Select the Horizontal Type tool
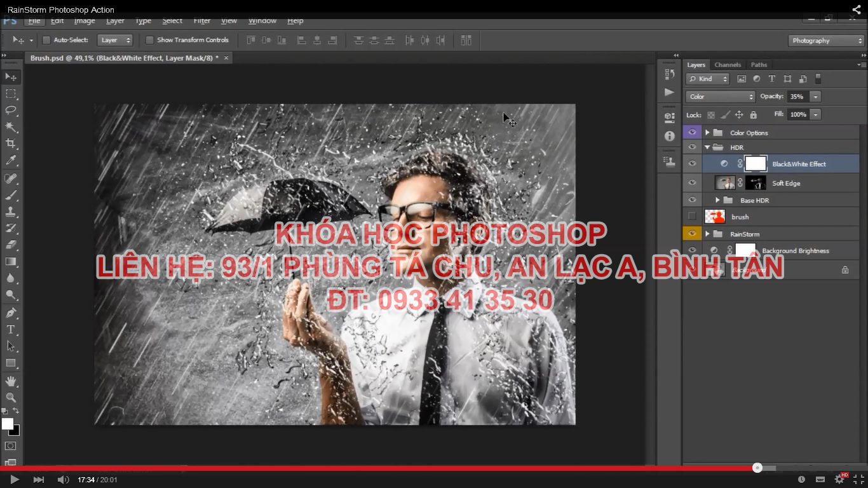Viewport: 868px width, 488px height. click(11, 329)
